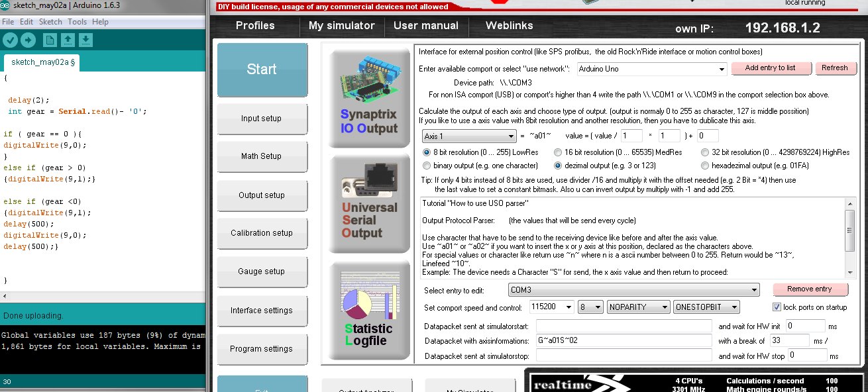Screen dimensions: 868x392
Task: Click the Refresh comport button
Action: click(835, 68)
